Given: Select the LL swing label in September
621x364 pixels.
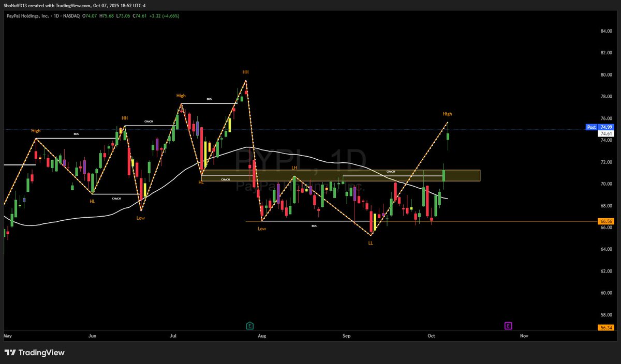Looking at the screenshot, I should pos(371,242).
